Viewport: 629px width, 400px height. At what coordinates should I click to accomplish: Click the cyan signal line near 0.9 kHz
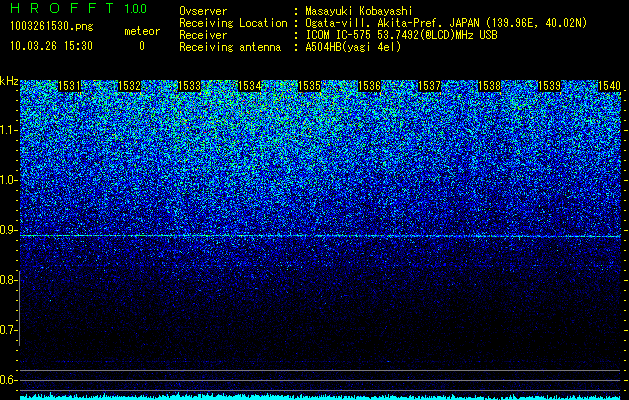pyautogui.click(x=320, y=236)
